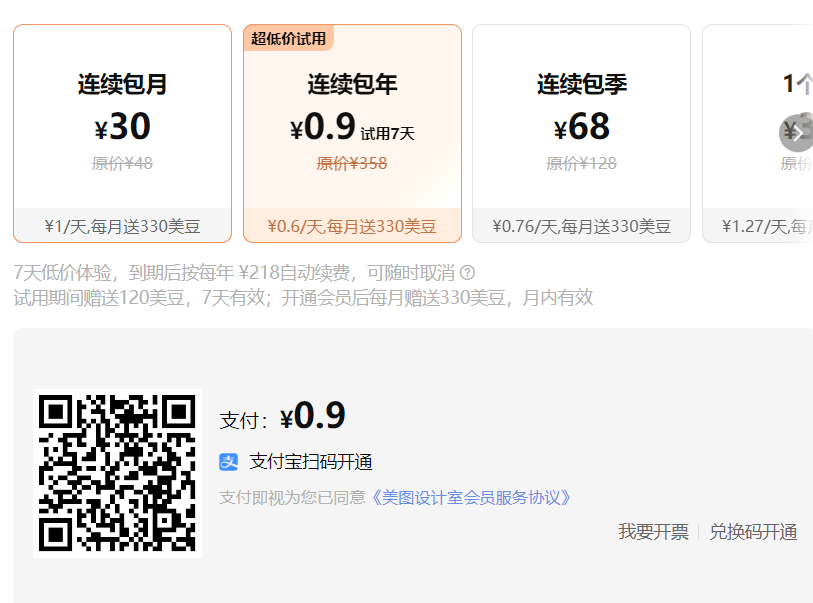The width and height of the screenshot is (813, 603).
Task: Click the ¥0.76/天,每月送330美豆 footer text
Action: tap(581, 227)
